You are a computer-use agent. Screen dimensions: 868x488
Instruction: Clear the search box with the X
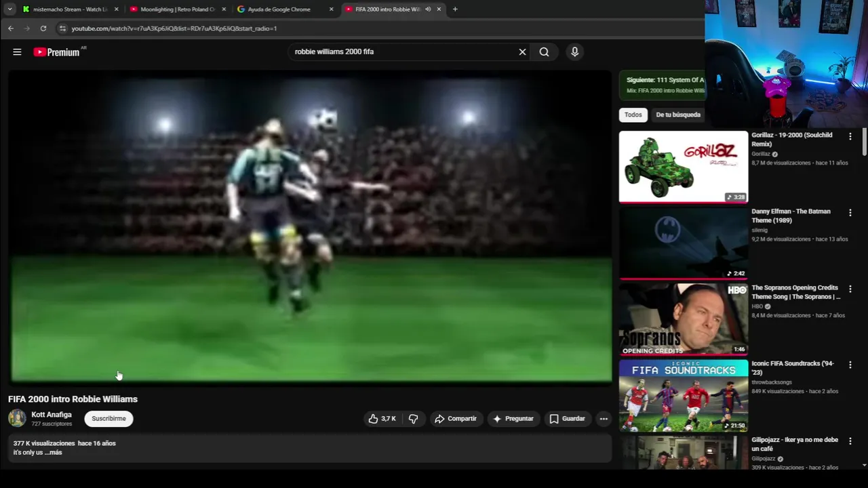click(522, 52)
